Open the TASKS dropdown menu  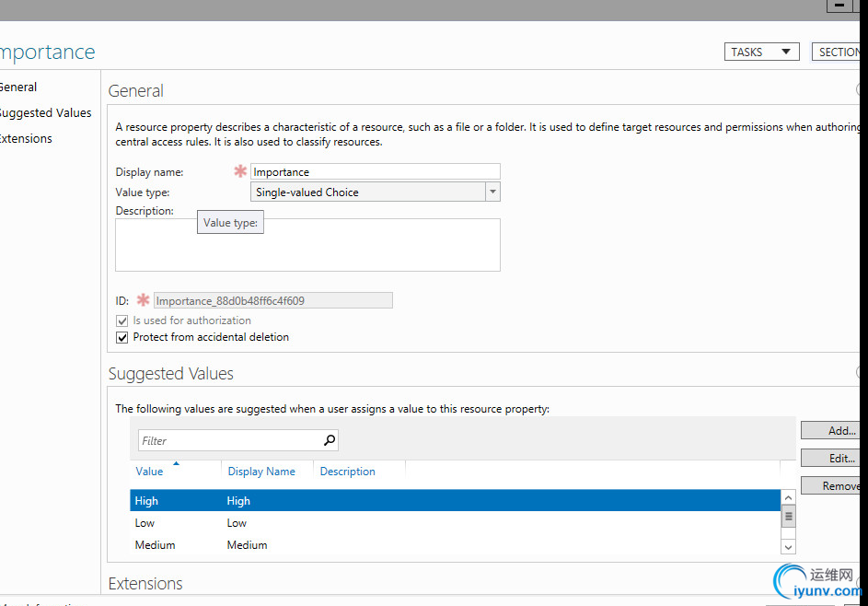click(761, 52)
